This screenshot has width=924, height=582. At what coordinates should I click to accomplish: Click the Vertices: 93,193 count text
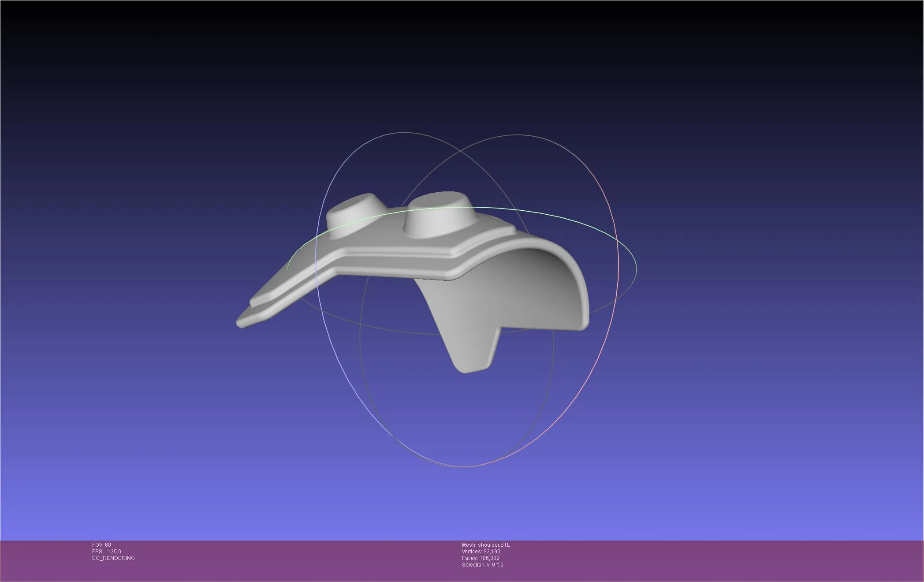pyautogui.click(x=481, y=552)
